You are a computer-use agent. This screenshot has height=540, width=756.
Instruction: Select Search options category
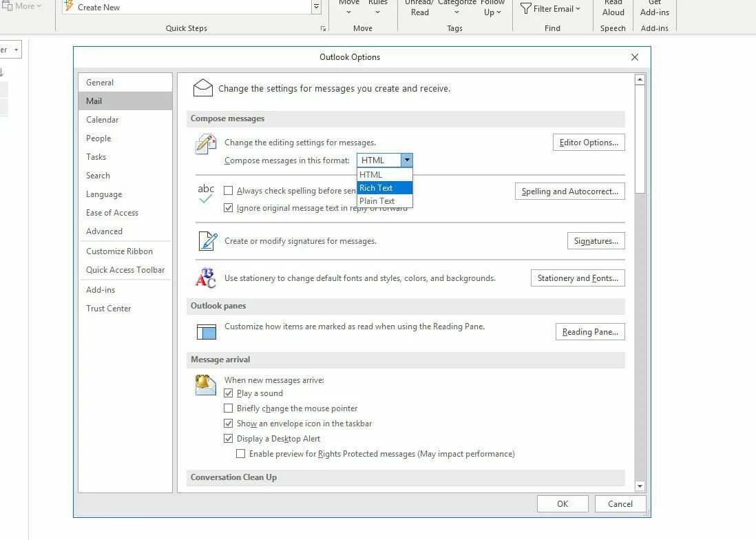125,176
